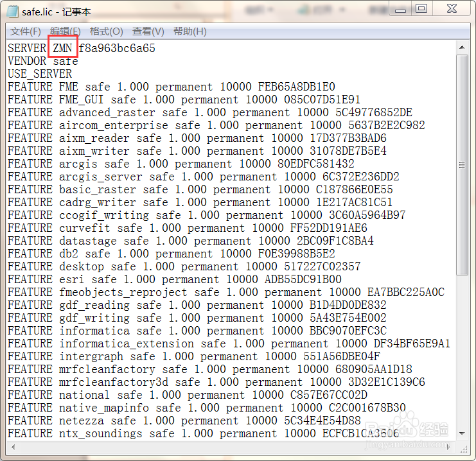This screenshot has width=476, height=461.
Task: Click the hostname ZMN in SERVER line
Action: (62, 48)
